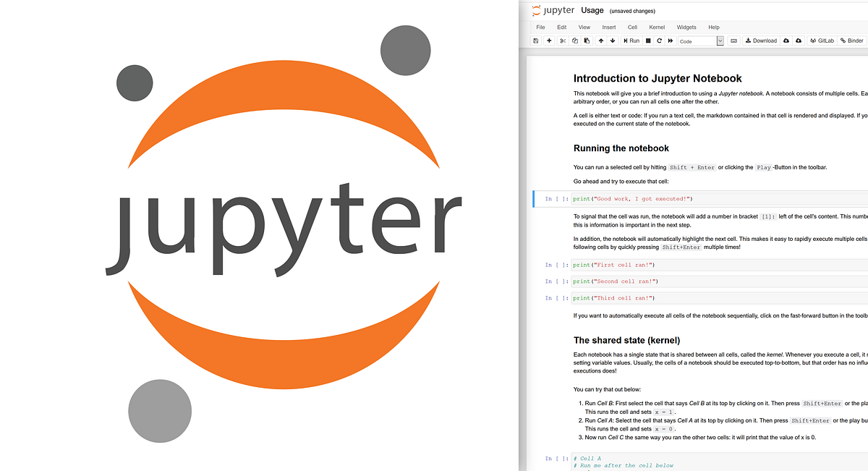Insert a new cell with the plus icon
This screenshot has height=471, width=868.
548,41
